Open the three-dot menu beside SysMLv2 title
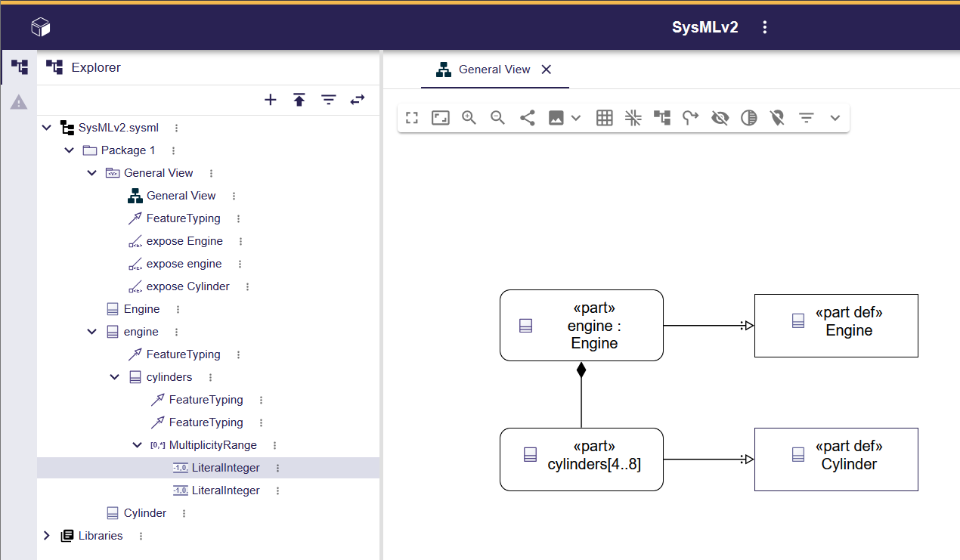This screenshot has height=560, width=960. tap(765, 27)
